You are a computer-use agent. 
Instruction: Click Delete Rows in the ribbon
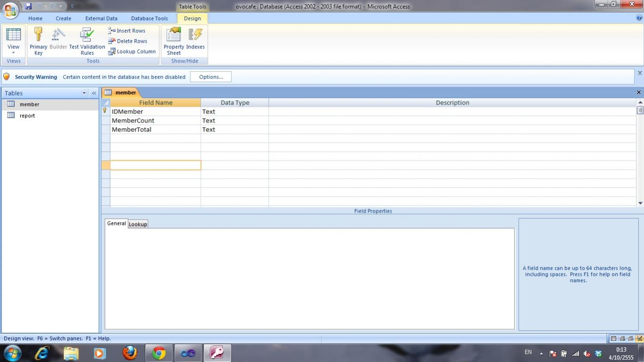click(x=128, y=41)
